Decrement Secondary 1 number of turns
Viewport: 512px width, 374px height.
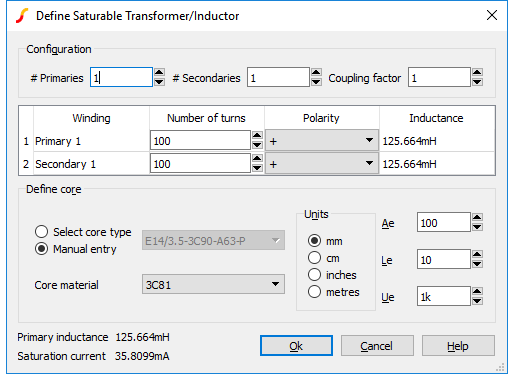coord(257,167)
